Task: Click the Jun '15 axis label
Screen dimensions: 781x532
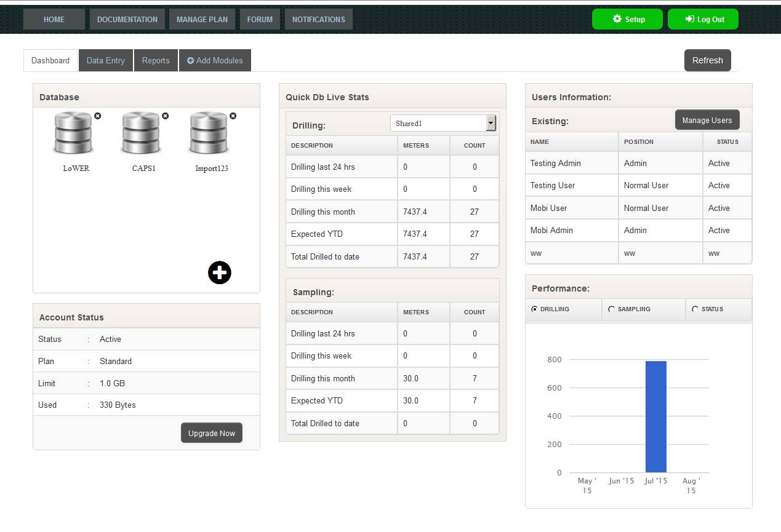Action: pos(621,481)
